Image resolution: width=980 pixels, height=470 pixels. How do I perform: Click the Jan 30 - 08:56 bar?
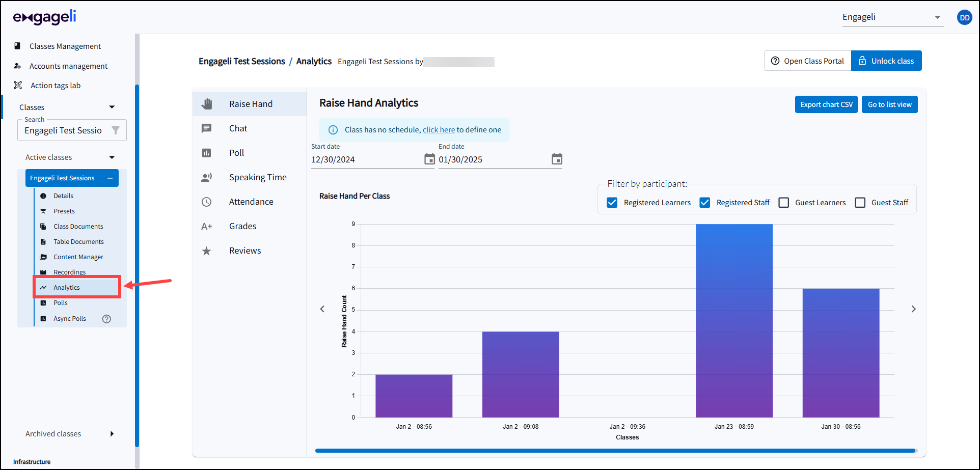pyautogui.click(x=841, y=353)
